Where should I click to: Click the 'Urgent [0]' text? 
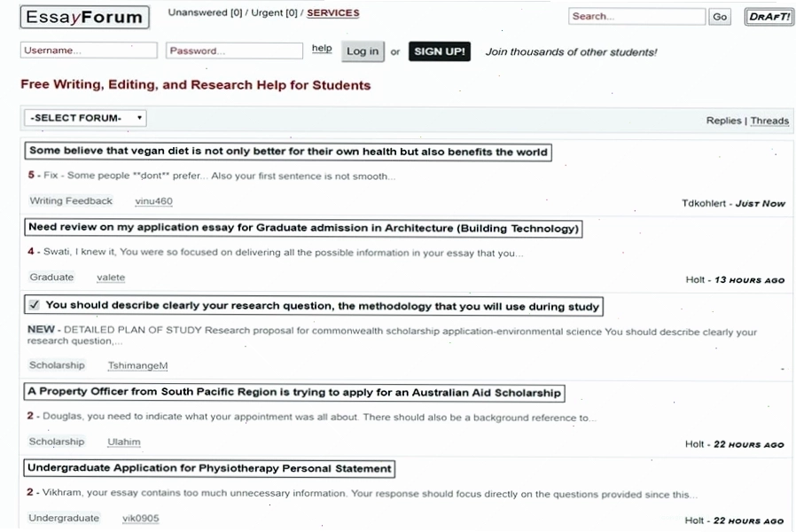(x=274, y=12)
